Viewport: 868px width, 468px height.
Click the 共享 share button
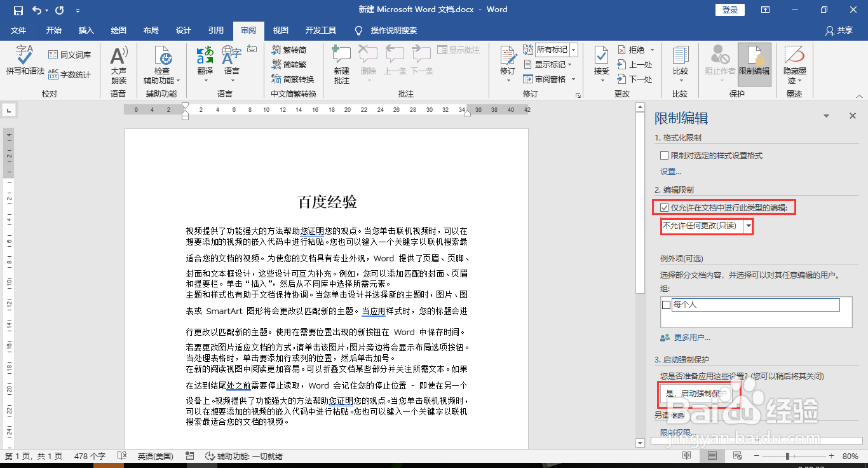(839, 30)
